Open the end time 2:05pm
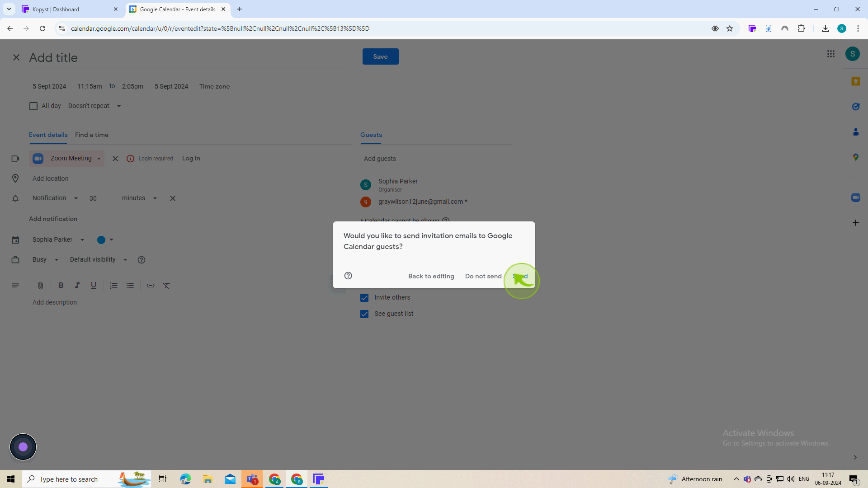This screenshot has height=488, width=868. pyautogui.click(x=132, y=86)
